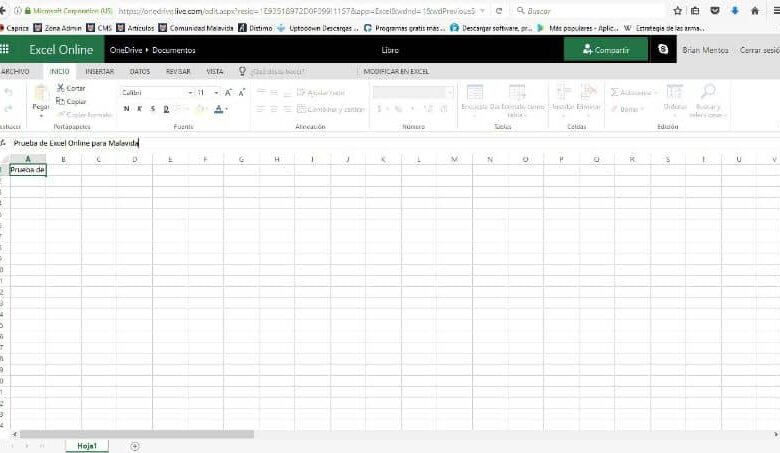Switch to the REVISAR tab
This screenshot has height=453, width=780.
178,72
